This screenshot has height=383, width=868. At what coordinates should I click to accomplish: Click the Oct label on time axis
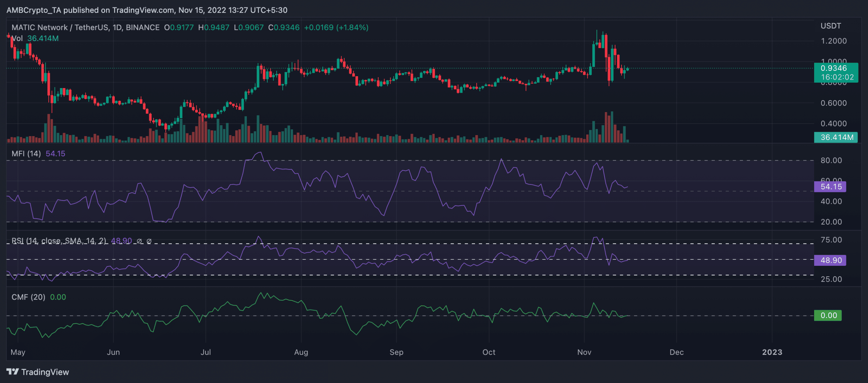point(489,352)
